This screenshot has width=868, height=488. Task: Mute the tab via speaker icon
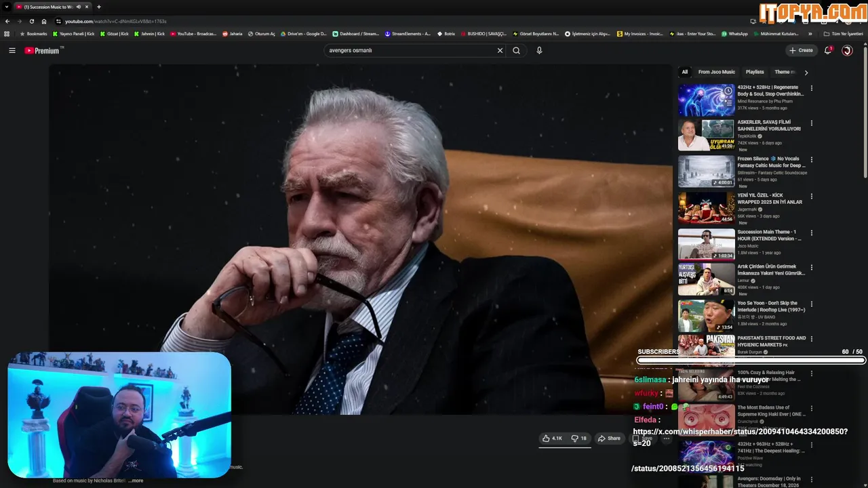pos(79,7)
